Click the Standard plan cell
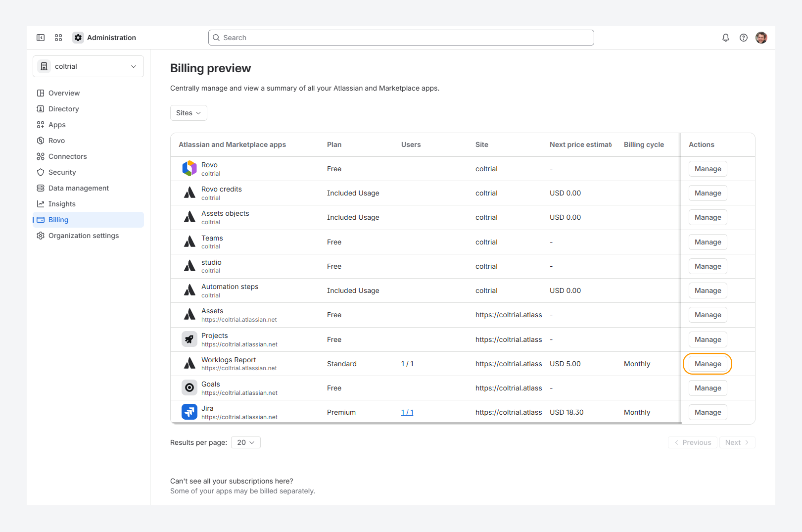Viewport: 802px width, 532px height. pos(342,364)
